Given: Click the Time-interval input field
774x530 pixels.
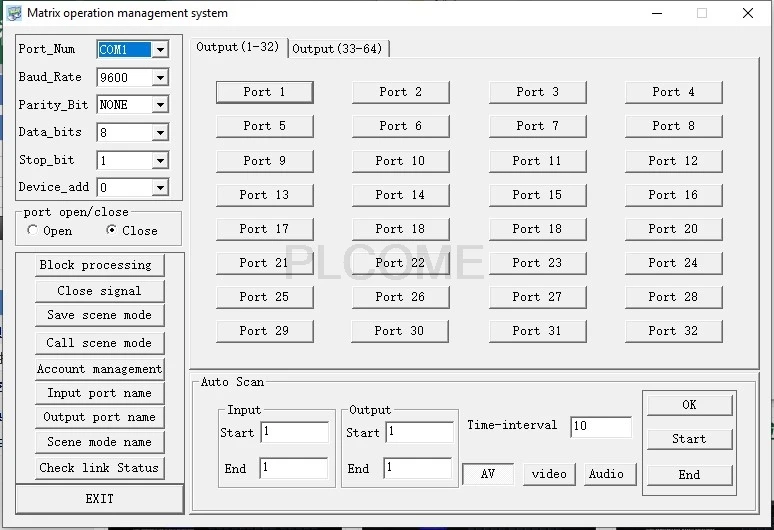Looking at the screenshot, I should (601, 426).
